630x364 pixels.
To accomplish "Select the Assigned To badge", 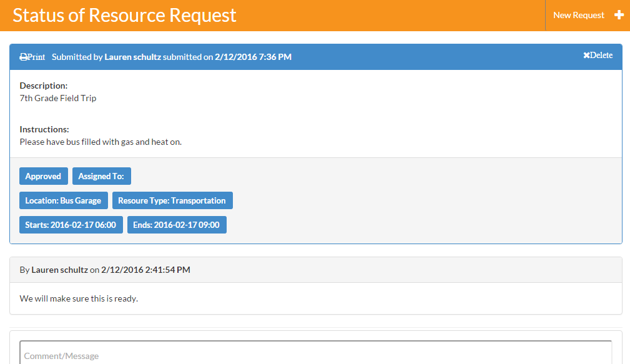I will click(x=101, y=176).
